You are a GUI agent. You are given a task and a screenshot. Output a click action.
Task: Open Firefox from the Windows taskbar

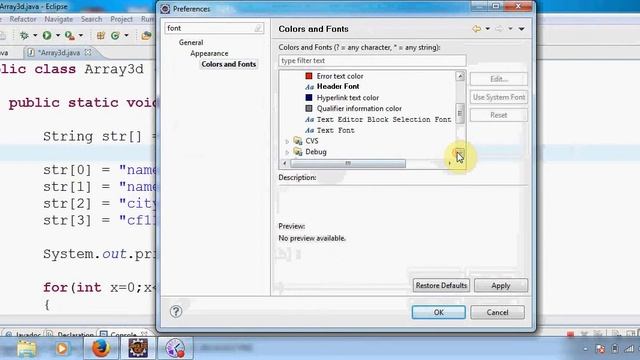click(x=101, y=348)
